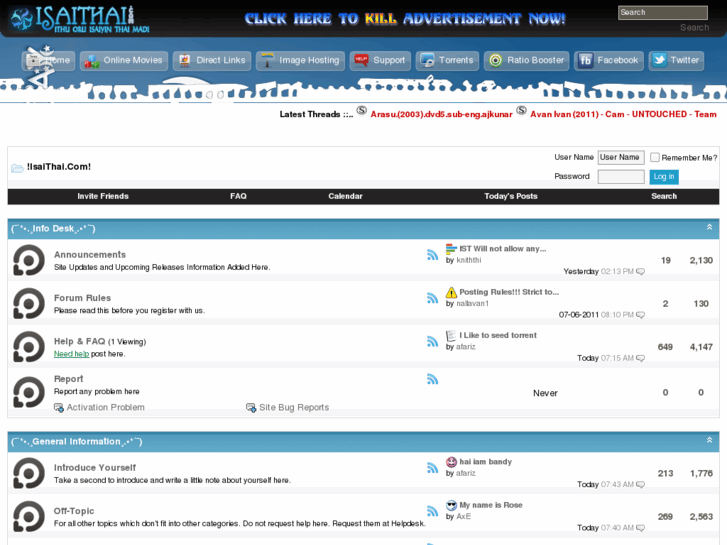Click the smiley icon beside hai iam bandy
Image resolution: width=727 pixels, height=545 pixels.
(451, 462)
